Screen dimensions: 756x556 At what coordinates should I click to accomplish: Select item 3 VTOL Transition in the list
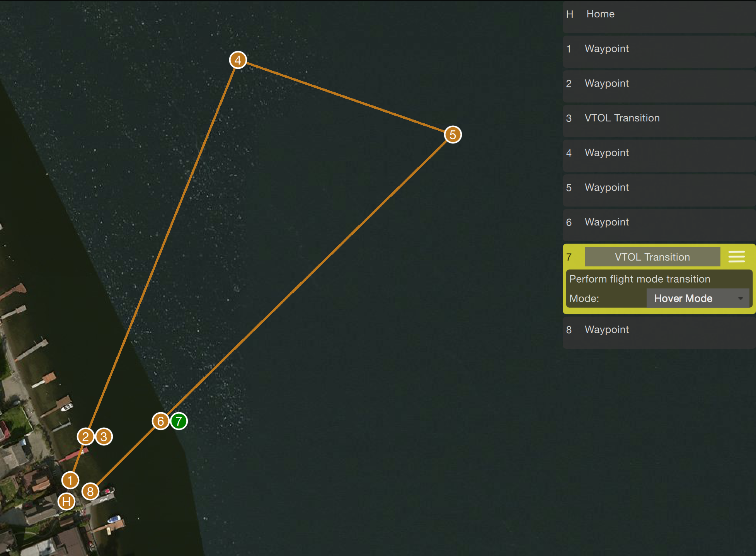click(x=657, y=118)
